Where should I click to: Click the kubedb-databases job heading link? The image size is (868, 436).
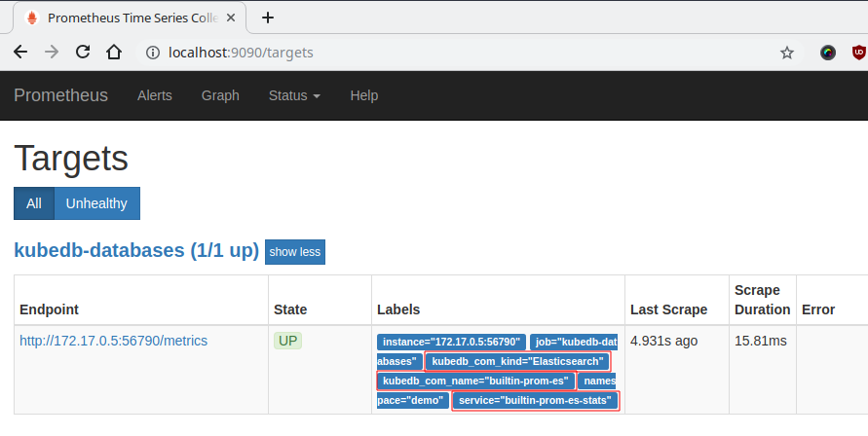click(x=135, y=250)
